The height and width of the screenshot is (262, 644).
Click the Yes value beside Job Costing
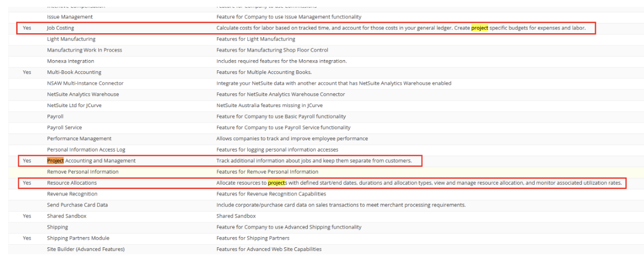27,28
